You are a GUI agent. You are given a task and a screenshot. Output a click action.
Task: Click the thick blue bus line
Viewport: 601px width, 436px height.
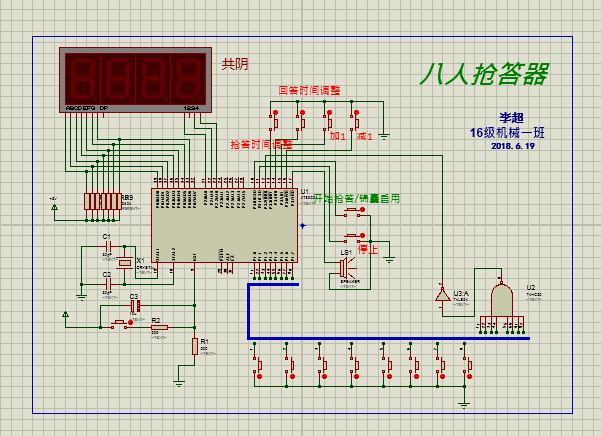tap(389, 338)
